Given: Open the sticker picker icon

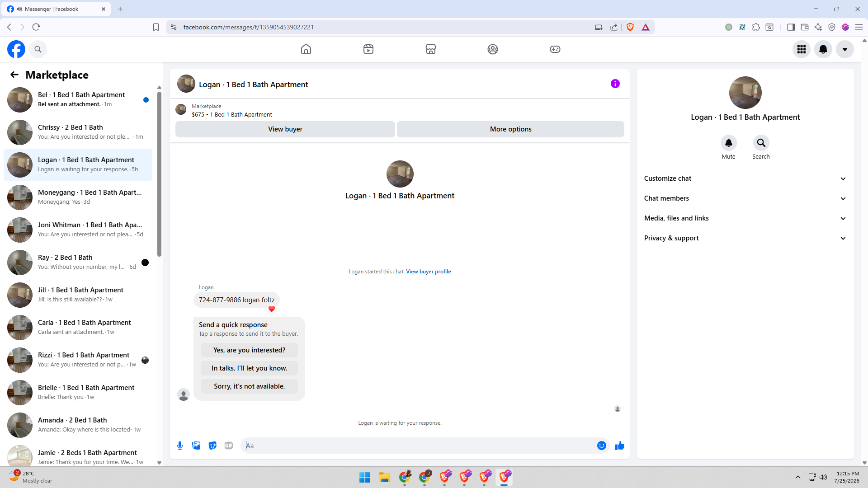Looking at the screenshot, I should 212,446.
